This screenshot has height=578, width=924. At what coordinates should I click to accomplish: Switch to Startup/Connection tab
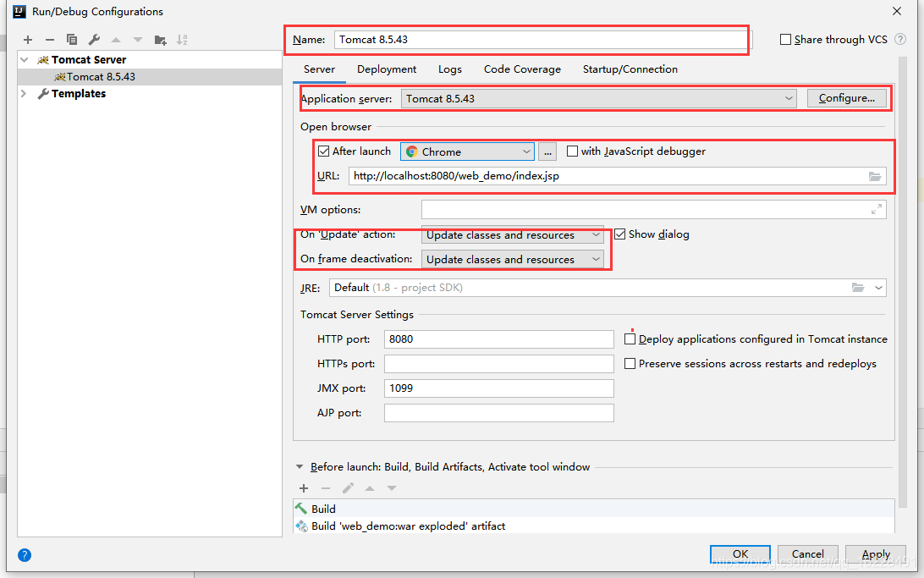630,69
